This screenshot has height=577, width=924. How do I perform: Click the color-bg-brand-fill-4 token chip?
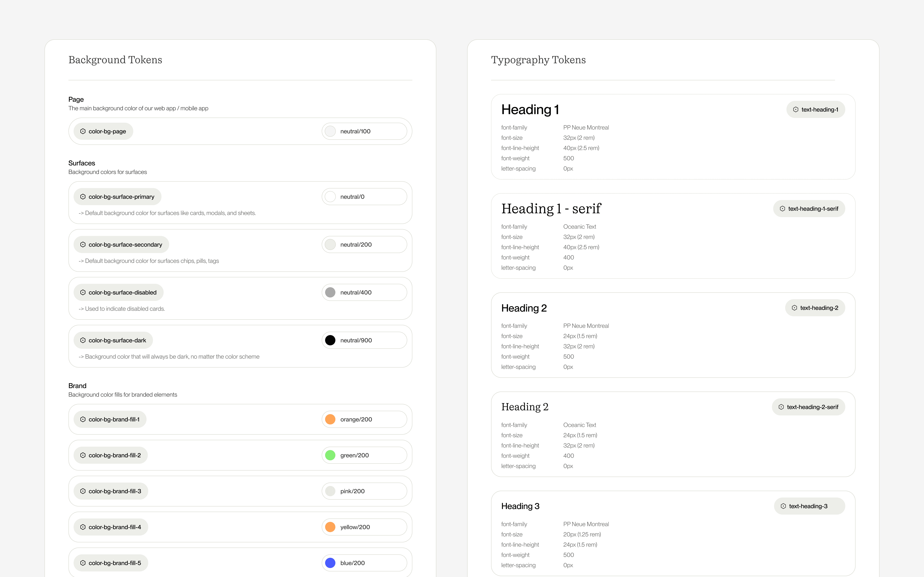[111, 527]
